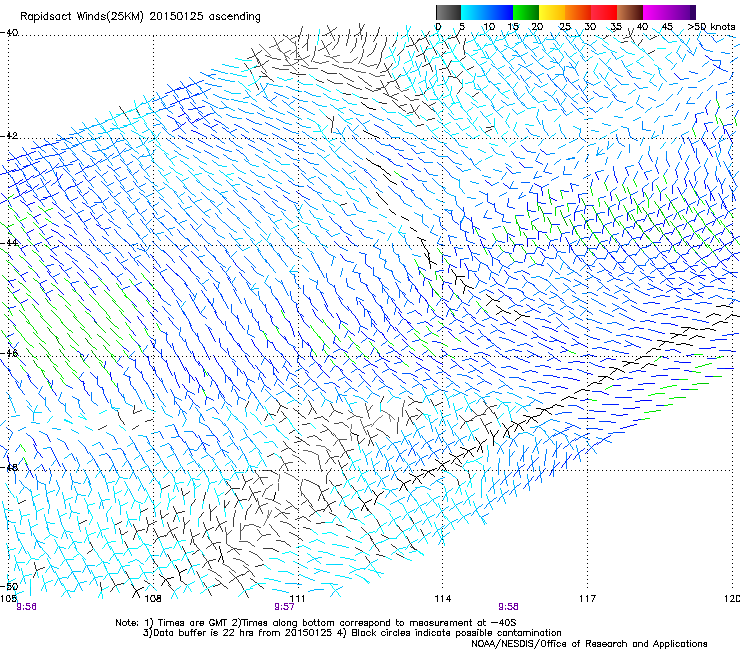Click the green 15-20 knots color segment
This screenshot has width=740, height=650.
(x=526, y=12)
